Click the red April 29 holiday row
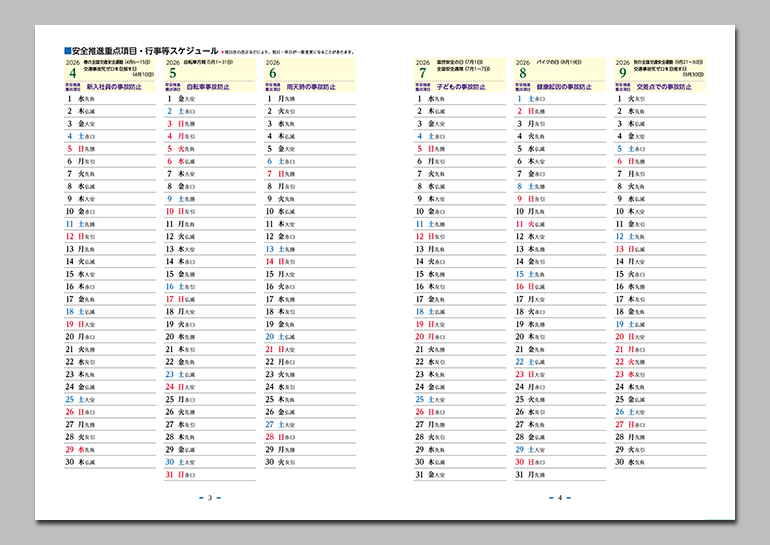The image size is (770, 545). [110, 449]
